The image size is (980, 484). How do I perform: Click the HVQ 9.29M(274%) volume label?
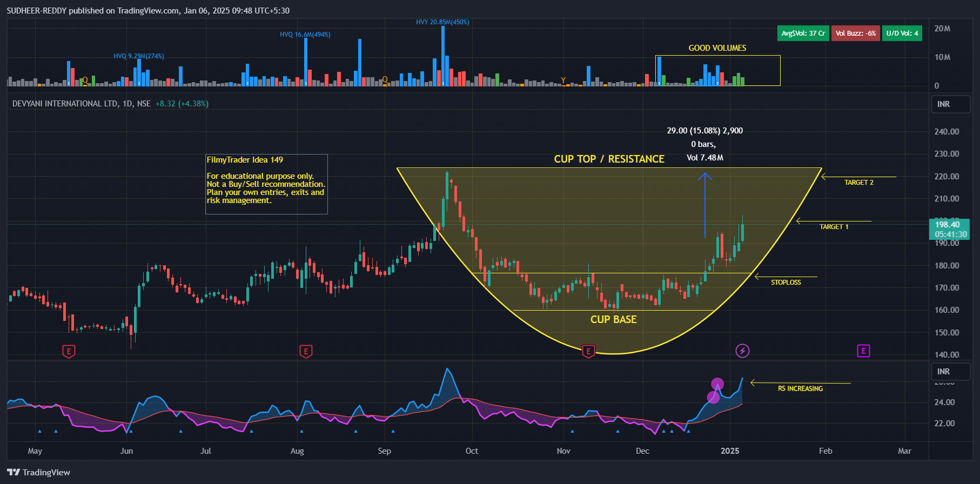tap(139, 56)
